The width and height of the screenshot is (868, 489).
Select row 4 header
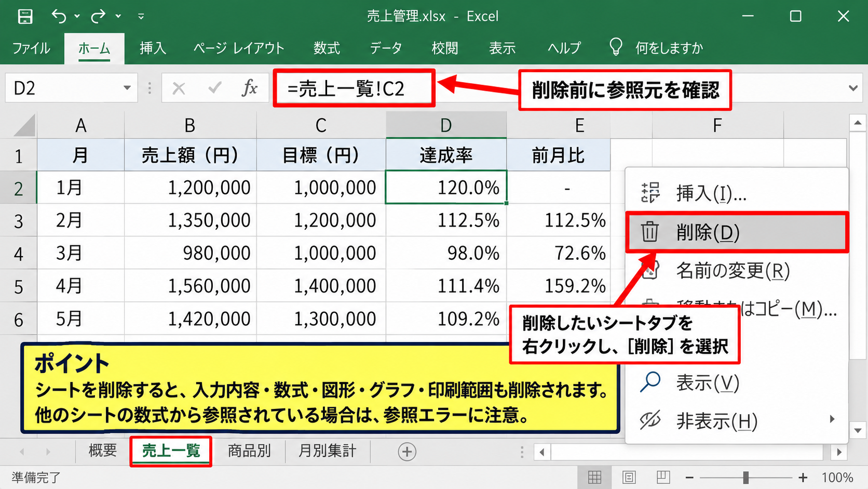(x=18, y=254)
